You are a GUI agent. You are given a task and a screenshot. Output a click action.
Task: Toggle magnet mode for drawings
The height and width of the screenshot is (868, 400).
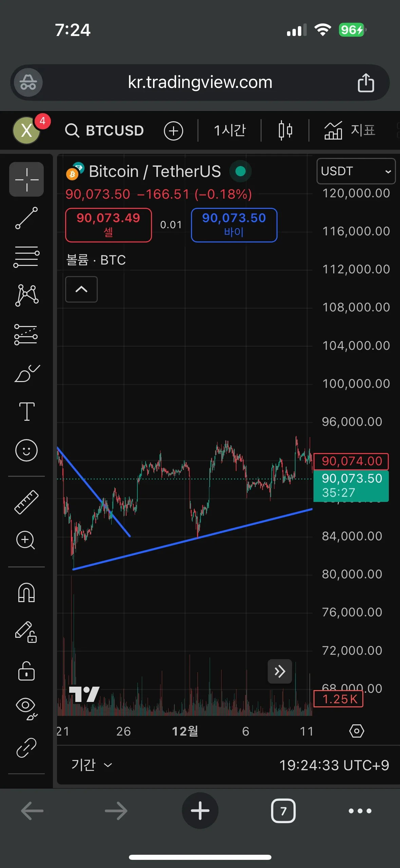(26, 593)
